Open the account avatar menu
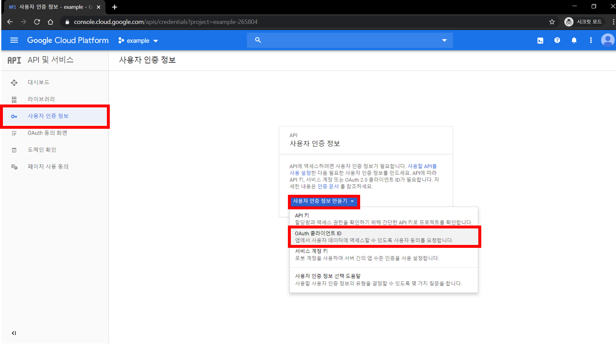 (608, 40)
